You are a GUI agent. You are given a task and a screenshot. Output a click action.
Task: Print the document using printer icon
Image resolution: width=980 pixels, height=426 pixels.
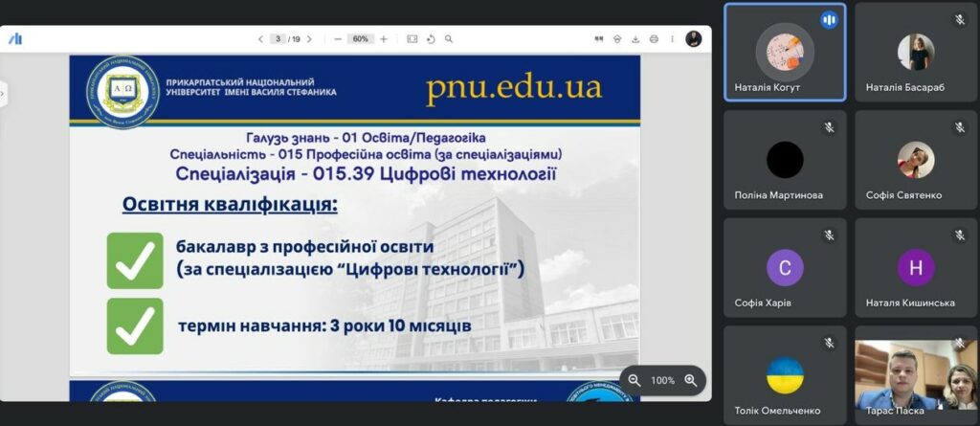654,39
